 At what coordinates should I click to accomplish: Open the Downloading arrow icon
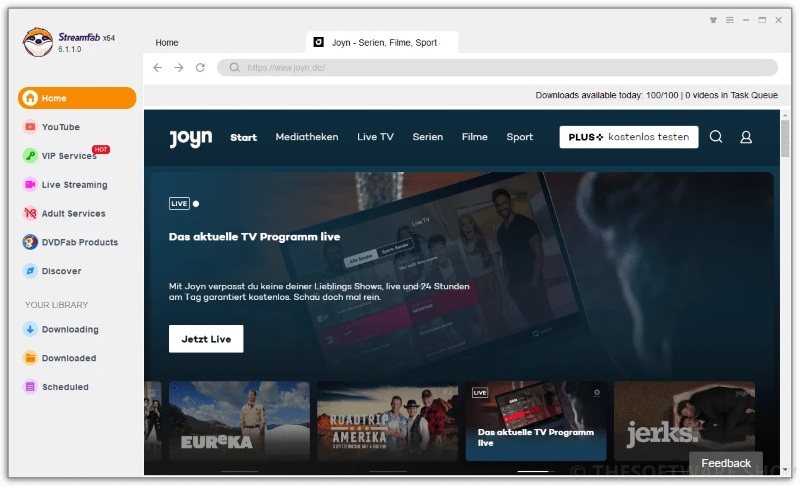30,329
